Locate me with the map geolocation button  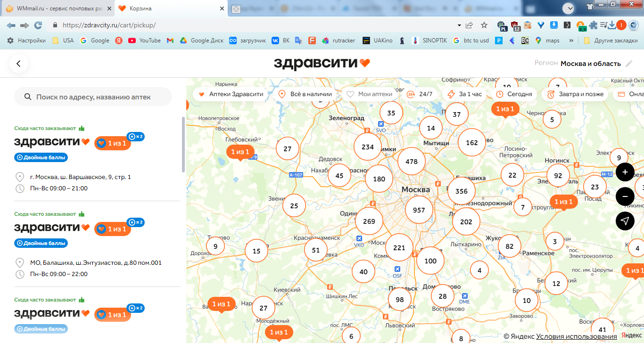pos(625,220)
